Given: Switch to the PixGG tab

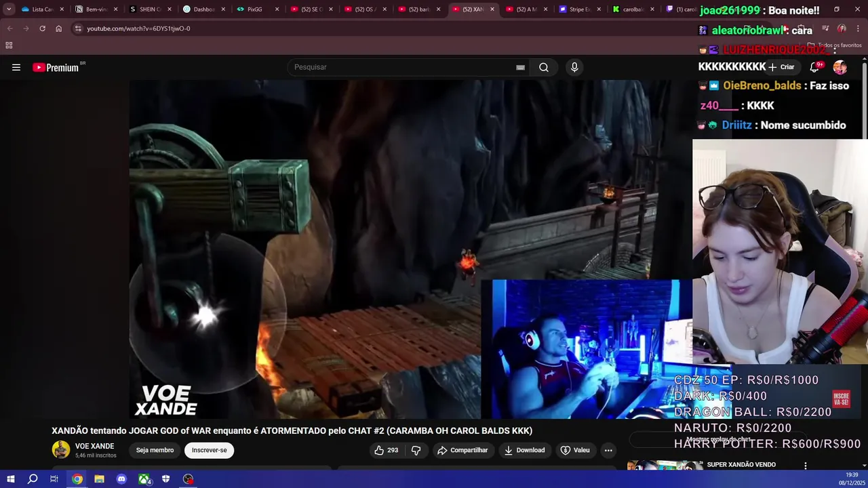Looking at the screenshot, I should click(254, 9).
